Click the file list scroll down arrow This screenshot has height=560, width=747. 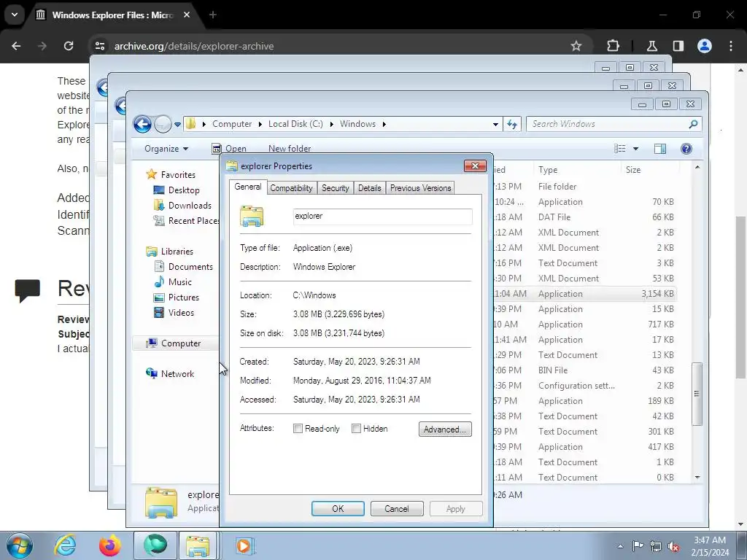tap(697, 477)
